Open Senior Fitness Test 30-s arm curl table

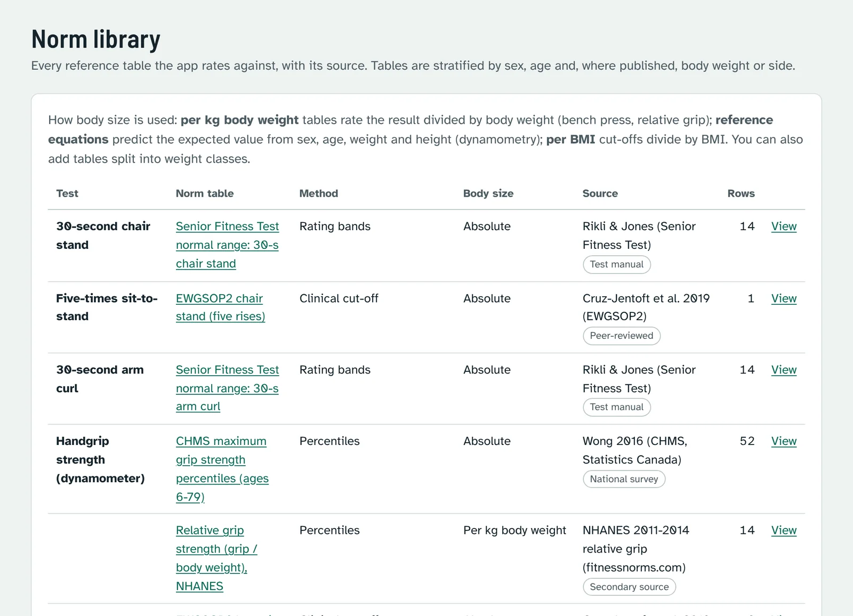227,388
